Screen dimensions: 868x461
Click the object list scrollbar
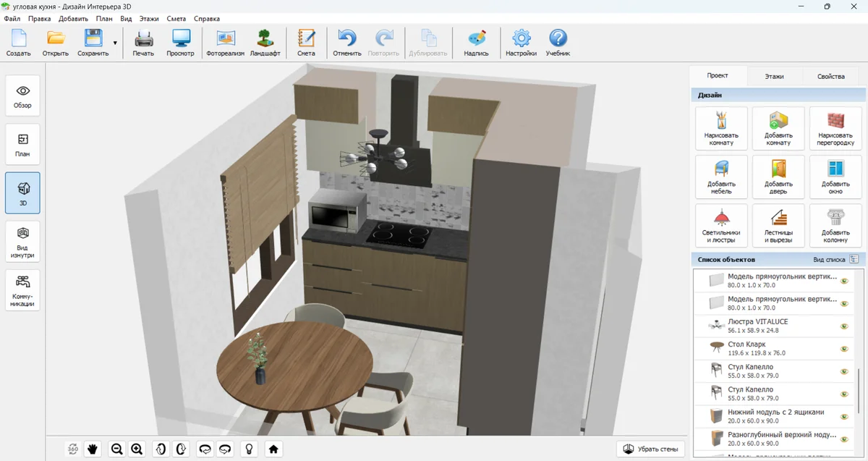pos(858,391)
